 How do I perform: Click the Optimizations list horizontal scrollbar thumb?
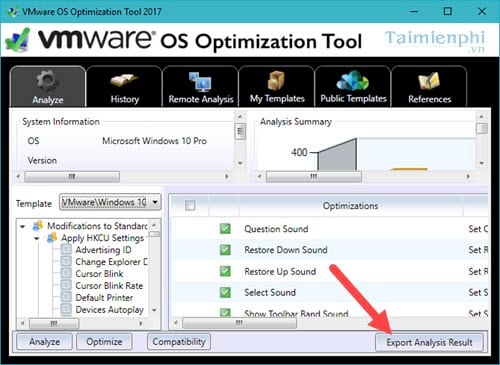(239, 323)
